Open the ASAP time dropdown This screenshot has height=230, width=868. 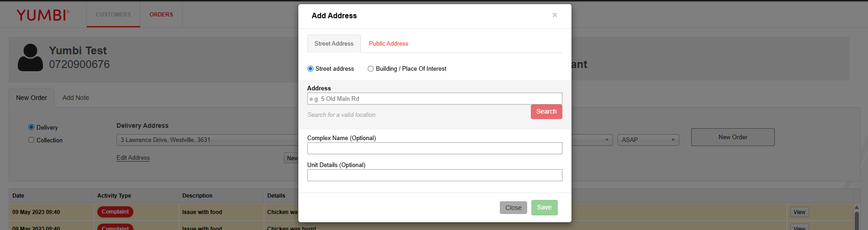pos(648,140)
